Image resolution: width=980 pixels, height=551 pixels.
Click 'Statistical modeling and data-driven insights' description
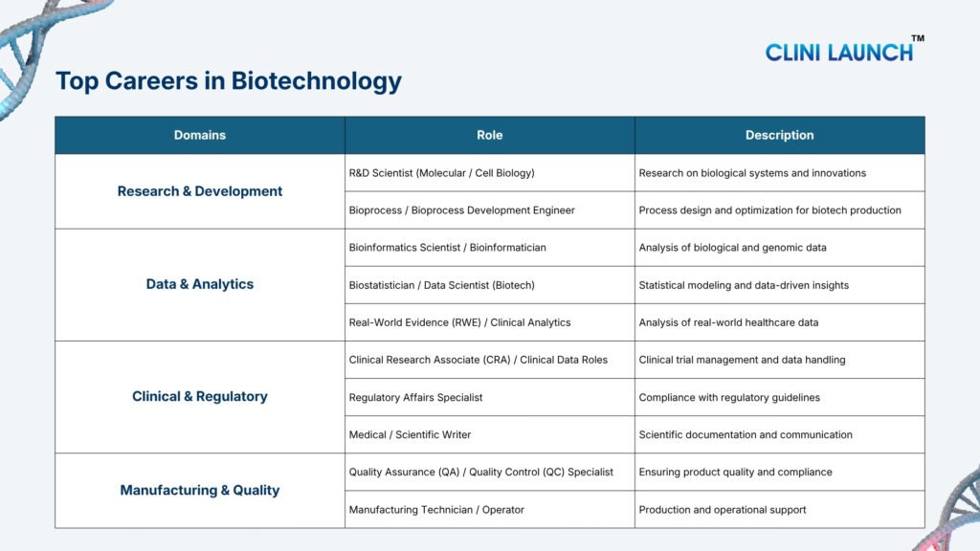pyautogui.click(x=744, y=285)
